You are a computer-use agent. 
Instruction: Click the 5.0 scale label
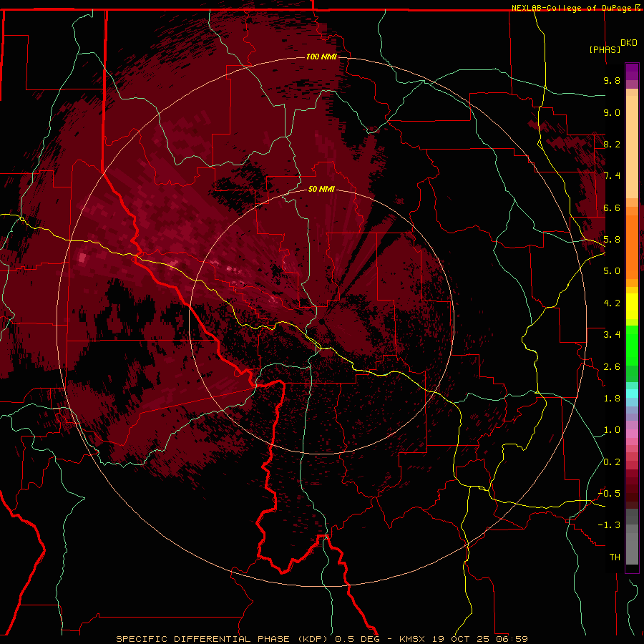(x=612, y=271)
